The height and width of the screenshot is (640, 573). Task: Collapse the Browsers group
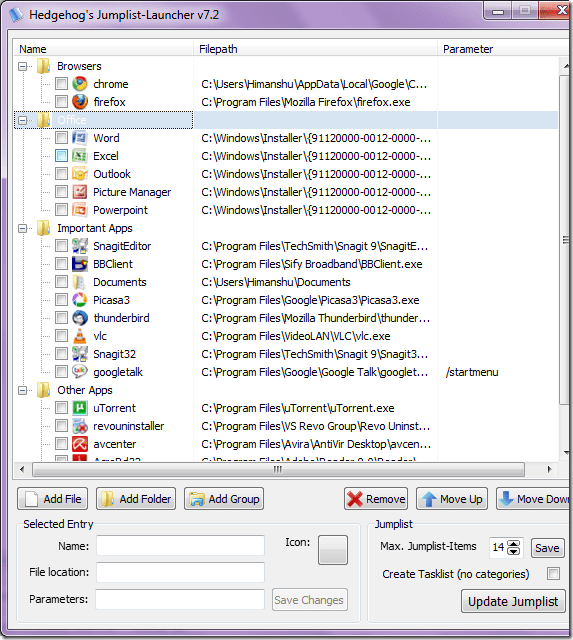[x=22, y=66]
